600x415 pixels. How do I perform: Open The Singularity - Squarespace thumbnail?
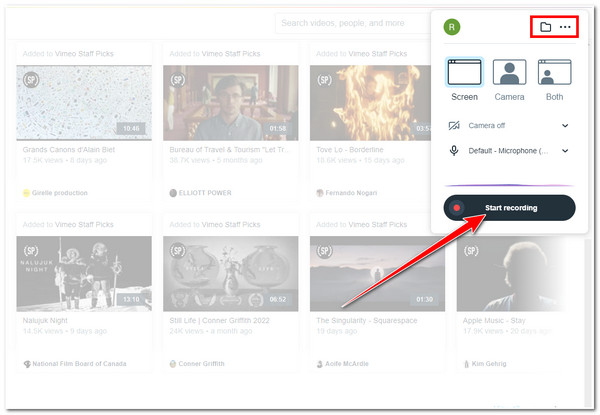coord(377,273)
